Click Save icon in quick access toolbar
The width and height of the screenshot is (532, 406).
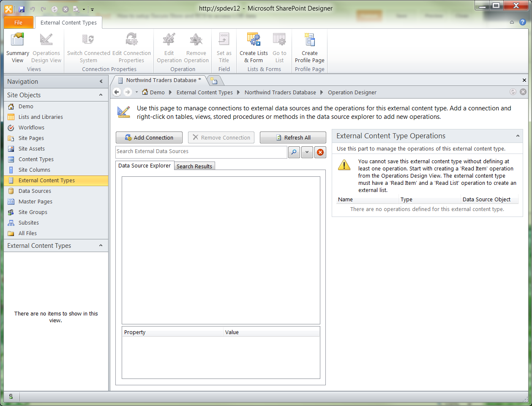coord(22,9)
